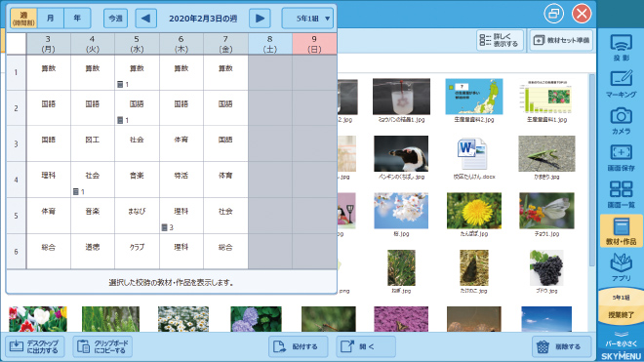The height and width of the screenshot is (362, 644).
Task: Select Wednesday period 2 国語 cell
Action: [137, 108]
